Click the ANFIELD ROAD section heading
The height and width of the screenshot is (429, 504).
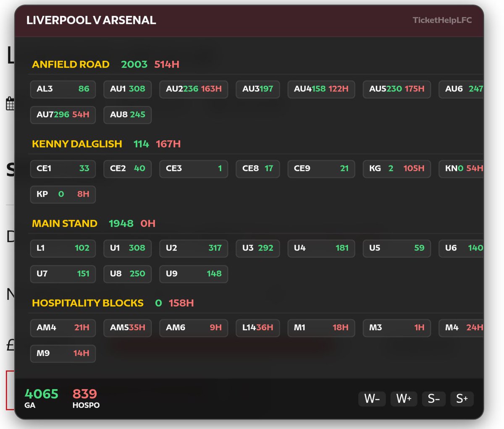point(71,65)
